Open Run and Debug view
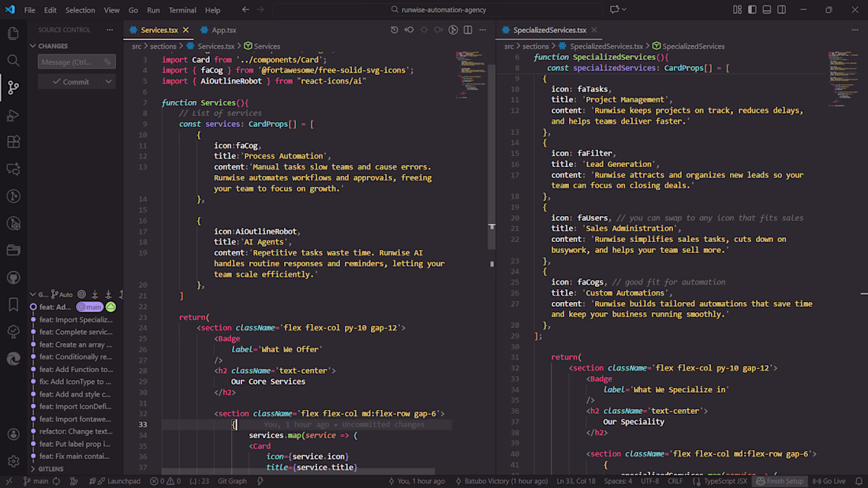Viewport: 868px width, 488px height. (13, 115)
